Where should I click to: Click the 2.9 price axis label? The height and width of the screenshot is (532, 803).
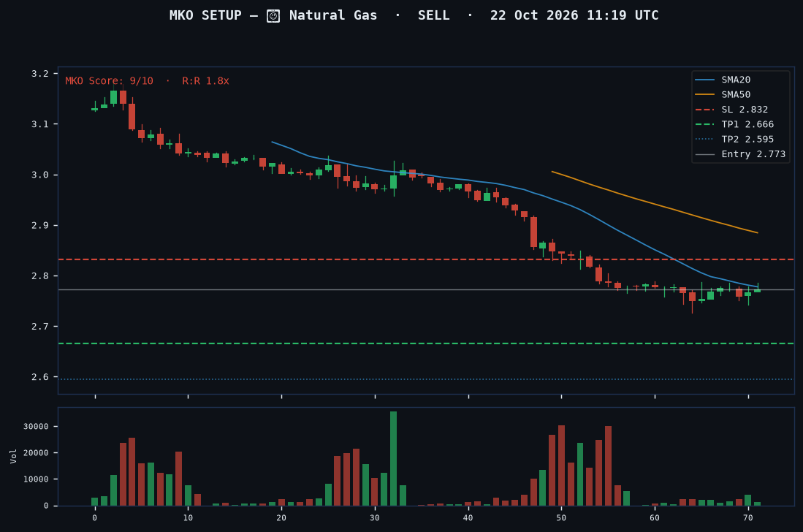click(x=40, y=225)
